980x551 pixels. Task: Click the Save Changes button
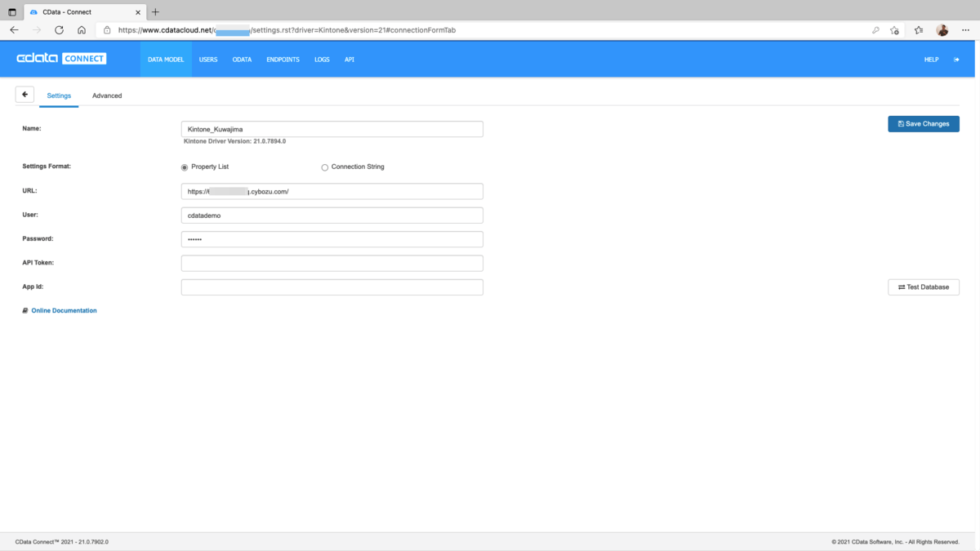pyautogui.click(x=924, y=124)
